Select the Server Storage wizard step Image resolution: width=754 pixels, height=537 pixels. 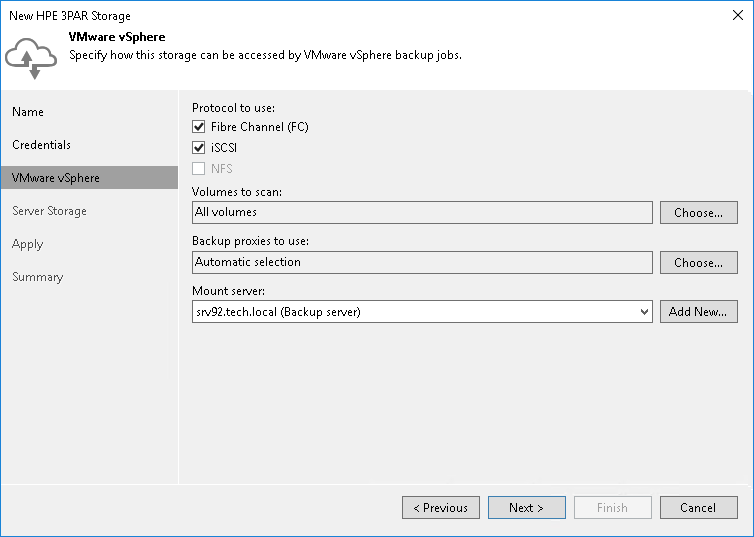click(50, 211)
